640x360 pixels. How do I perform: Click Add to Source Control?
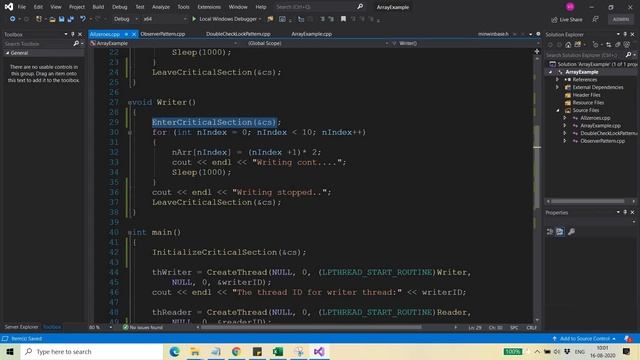point(584,338)
